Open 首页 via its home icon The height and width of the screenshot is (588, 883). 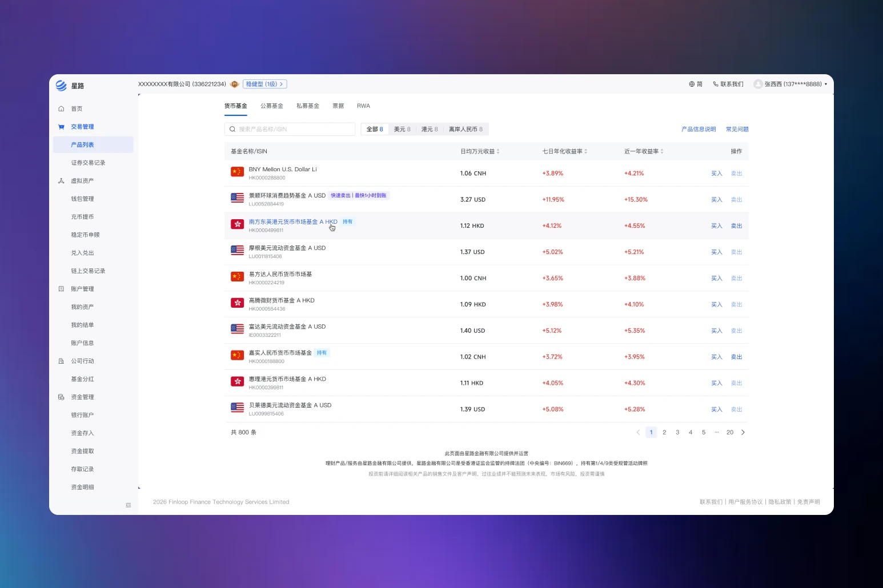pos(61,108)
